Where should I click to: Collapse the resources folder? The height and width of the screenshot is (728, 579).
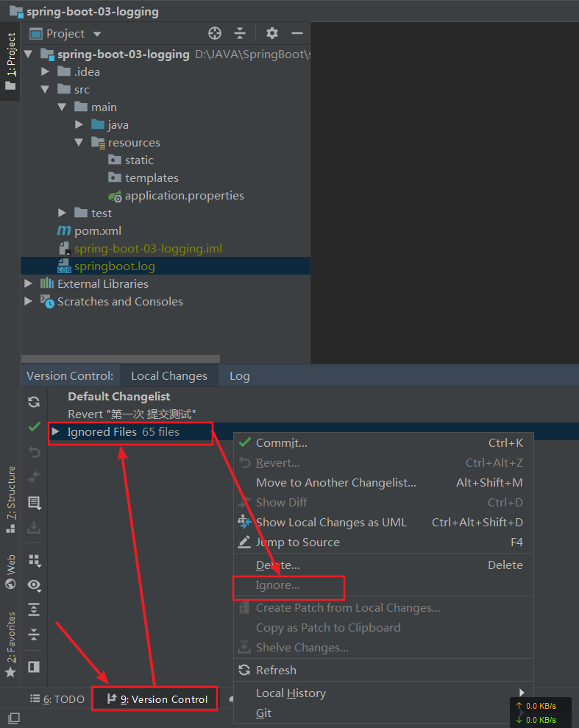click(79, 142)
